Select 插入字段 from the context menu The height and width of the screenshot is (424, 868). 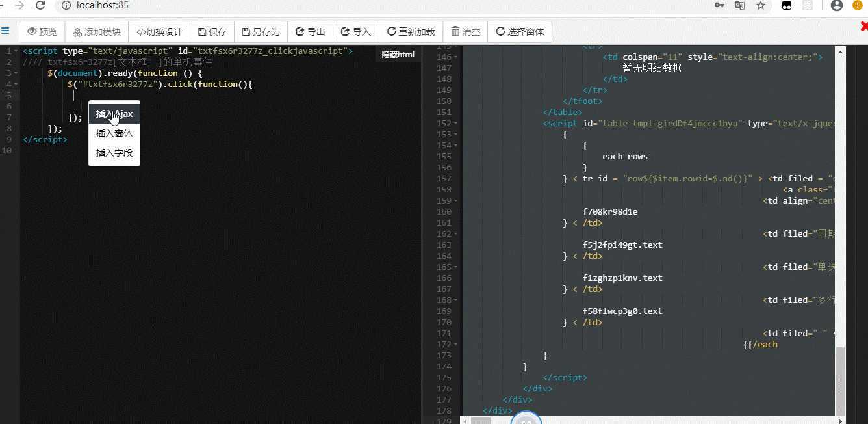(x=114, y=153)
